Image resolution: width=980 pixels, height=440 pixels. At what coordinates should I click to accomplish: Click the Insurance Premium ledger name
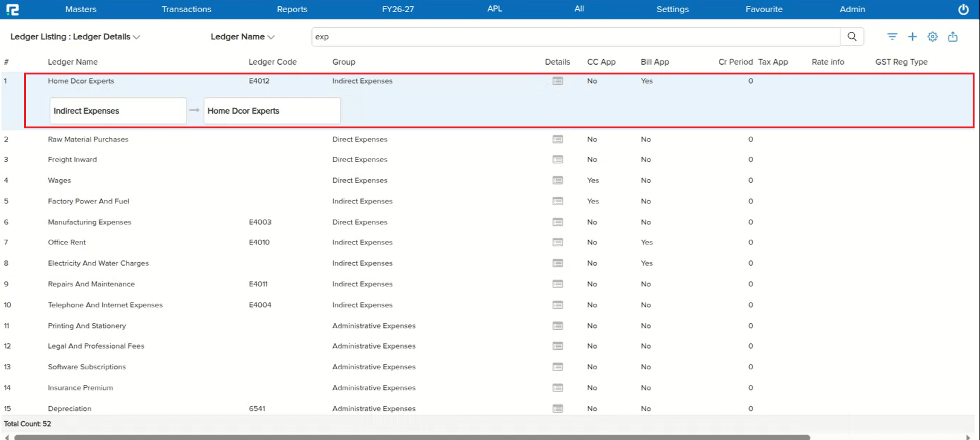(x=80, y=388)
